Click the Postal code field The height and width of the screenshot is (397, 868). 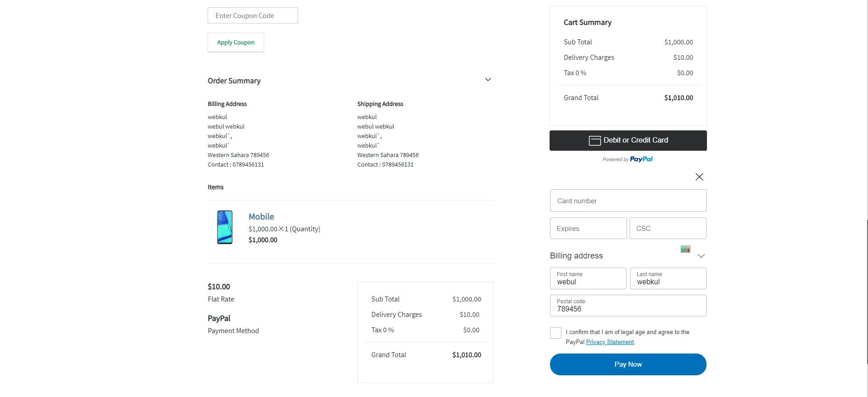pos(628,306)
